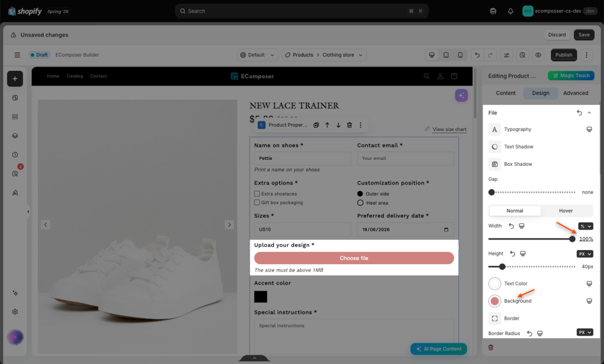Switch to Hover state
604x364 pixels.
point(566,211)
